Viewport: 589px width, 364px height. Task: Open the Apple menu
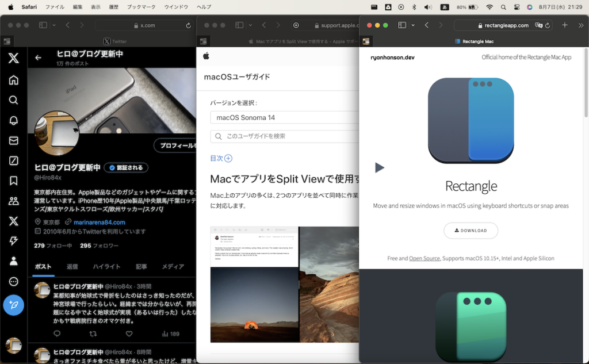pos(11,7)
